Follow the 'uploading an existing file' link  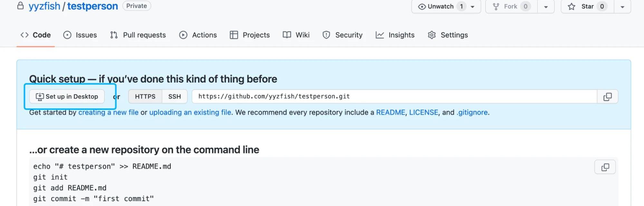point(190,113)
